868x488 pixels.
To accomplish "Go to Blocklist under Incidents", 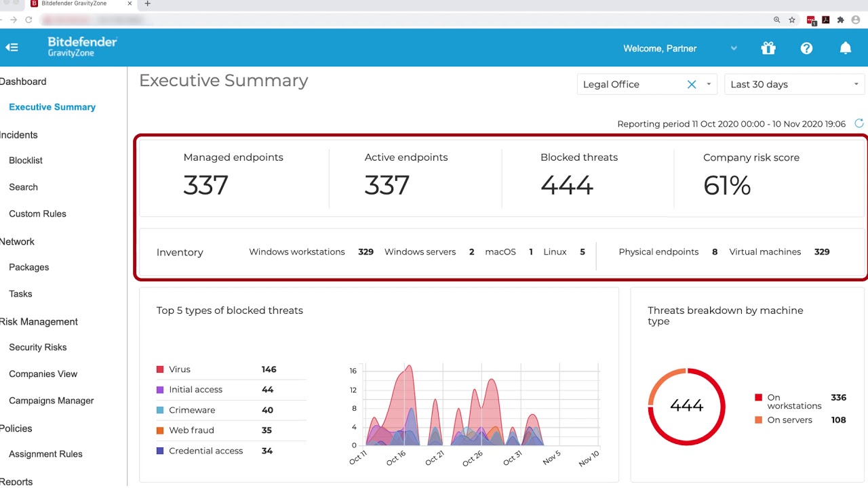I will tap(26, 161).
